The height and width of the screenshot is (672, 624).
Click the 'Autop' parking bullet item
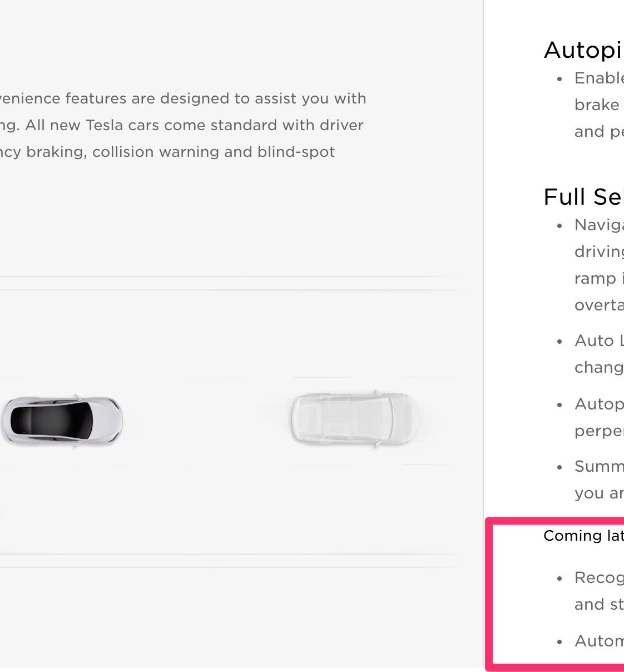click(x=599, y=404)
